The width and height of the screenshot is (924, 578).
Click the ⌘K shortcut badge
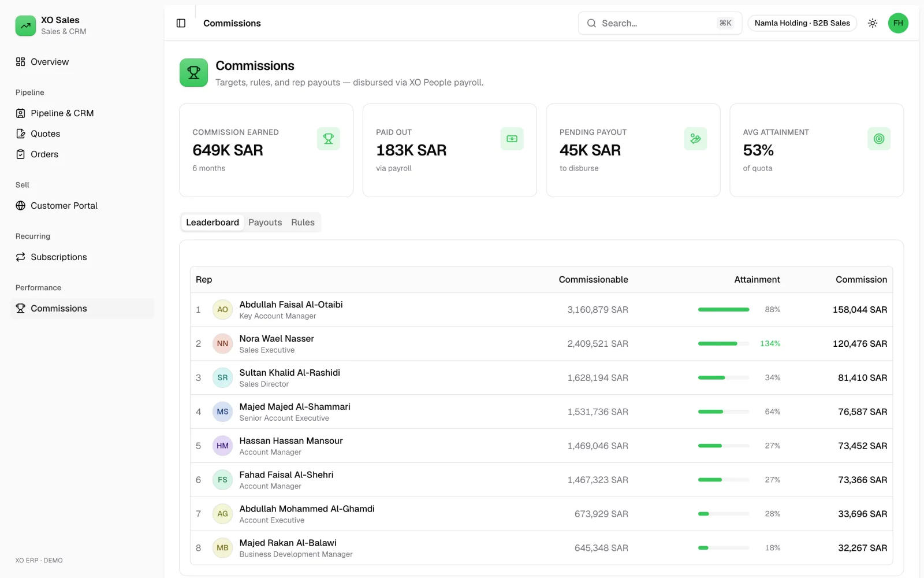click(725, 23)
